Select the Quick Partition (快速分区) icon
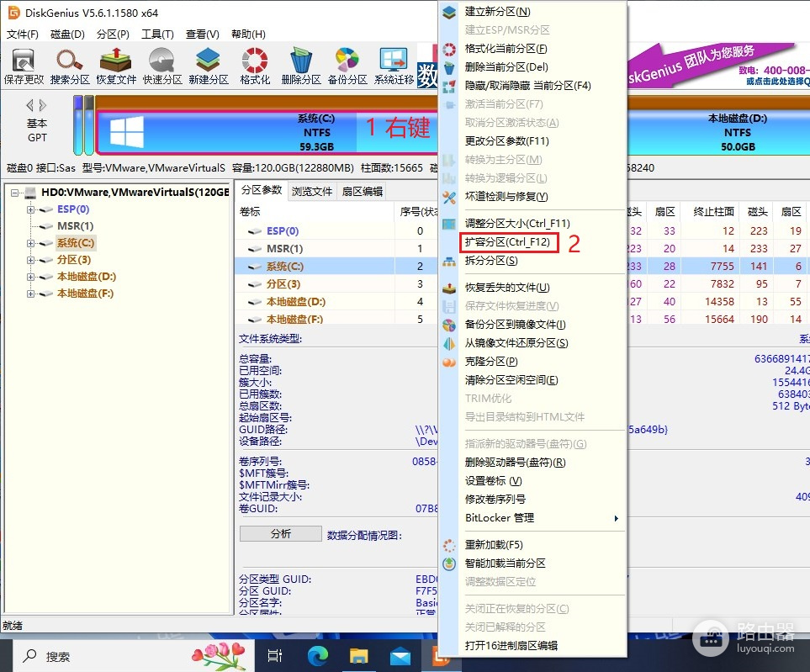 162,66
